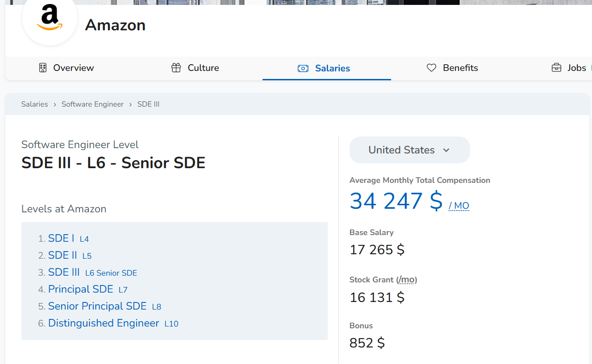Open the Jobs tab

(x=569, y=68)
